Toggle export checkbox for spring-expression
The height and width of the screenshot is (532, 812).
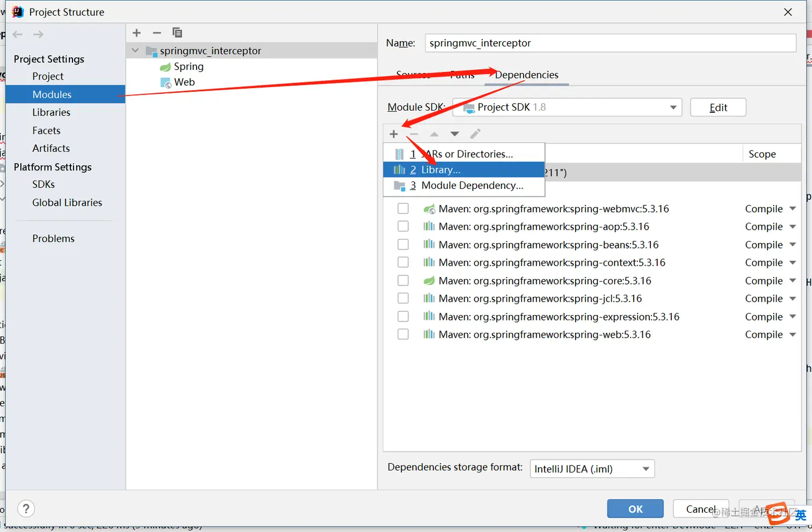403,317
